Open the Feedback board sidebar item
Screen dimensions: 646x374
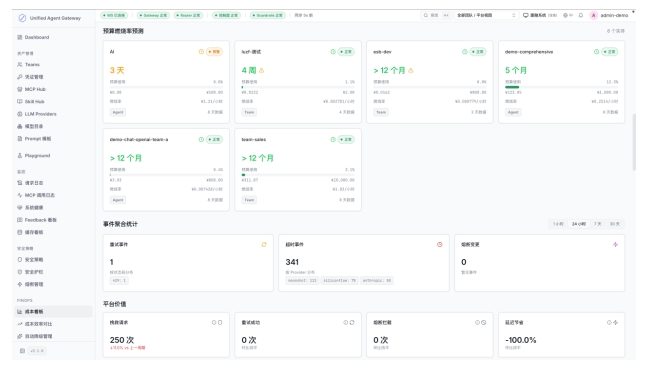pyautogui.click(x=54, y=220)
